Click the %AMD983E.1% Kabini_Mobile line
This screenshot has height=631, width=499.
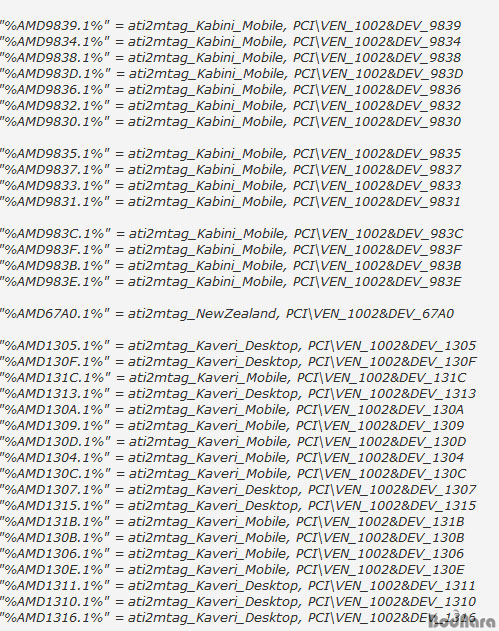(231, 282)
